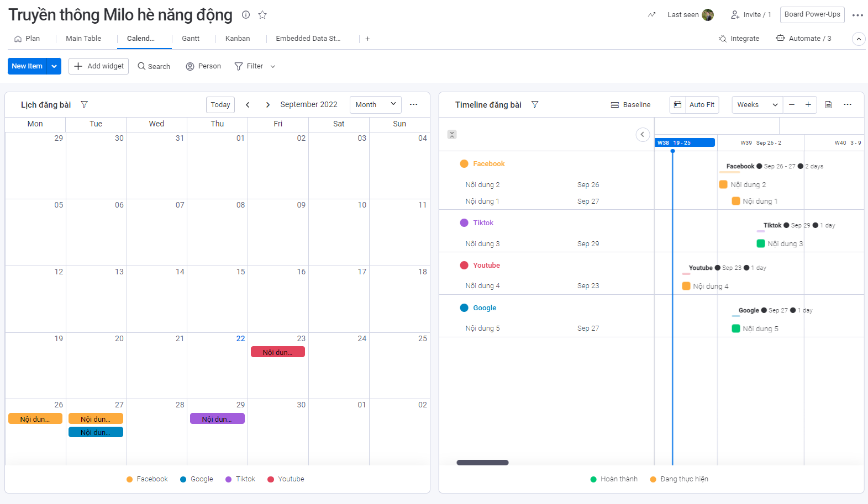
Task: Open the purple event on Thursday 29
Action: point(217,419)
